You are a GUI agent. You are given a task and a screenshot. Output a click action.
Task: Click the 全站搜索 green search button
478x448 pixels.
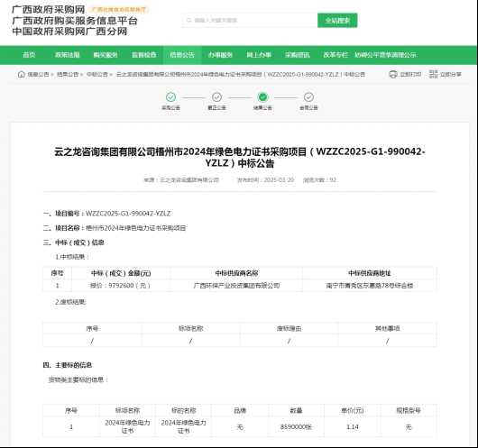[337, 21]
